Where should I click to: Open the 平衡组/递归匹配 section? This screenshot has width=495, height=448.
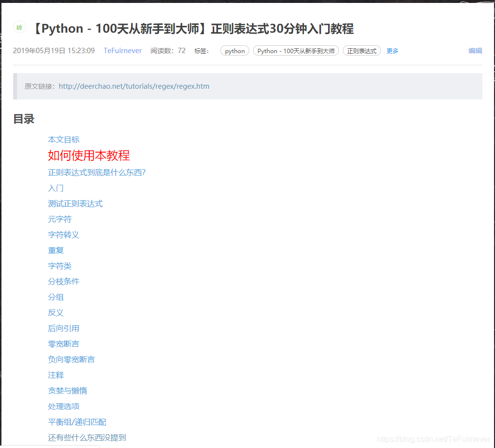tap(77, 422)
